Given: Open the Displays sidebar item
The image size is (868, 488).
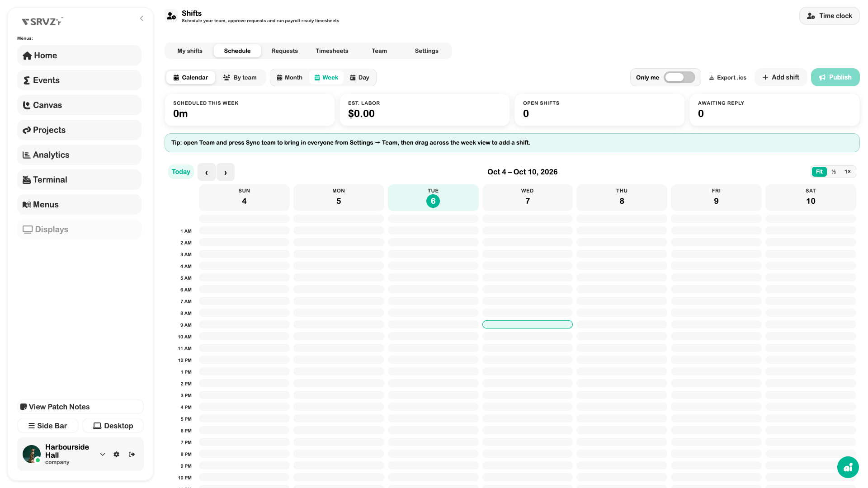Looking at the screenshot, I should click(79, 230).
